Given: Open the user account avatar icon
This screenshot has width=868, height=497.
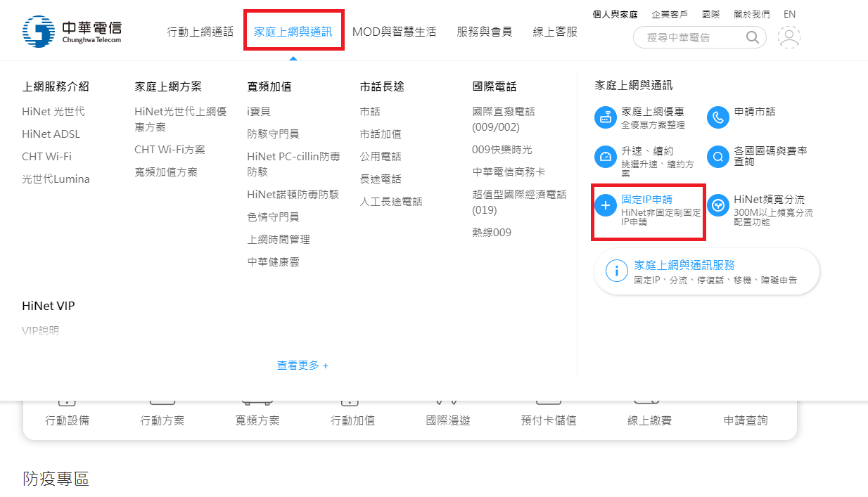Looking at the screenshot, I should tap(789, 37).
